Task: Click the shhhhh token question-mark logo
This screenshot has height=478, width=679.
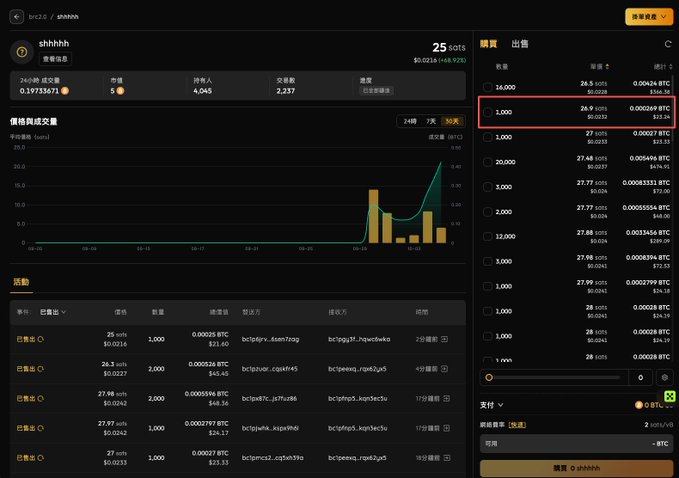Action: (22, 52)
